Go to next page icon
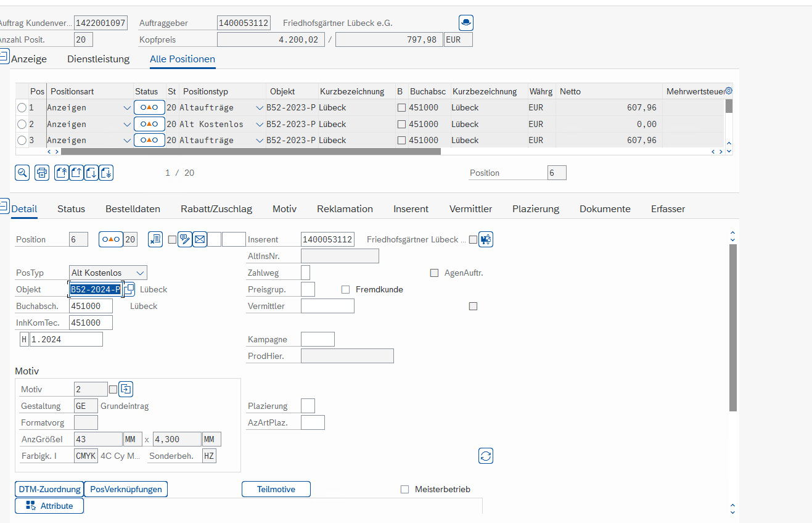Screen dimensions: 812x523 (91, 173)
